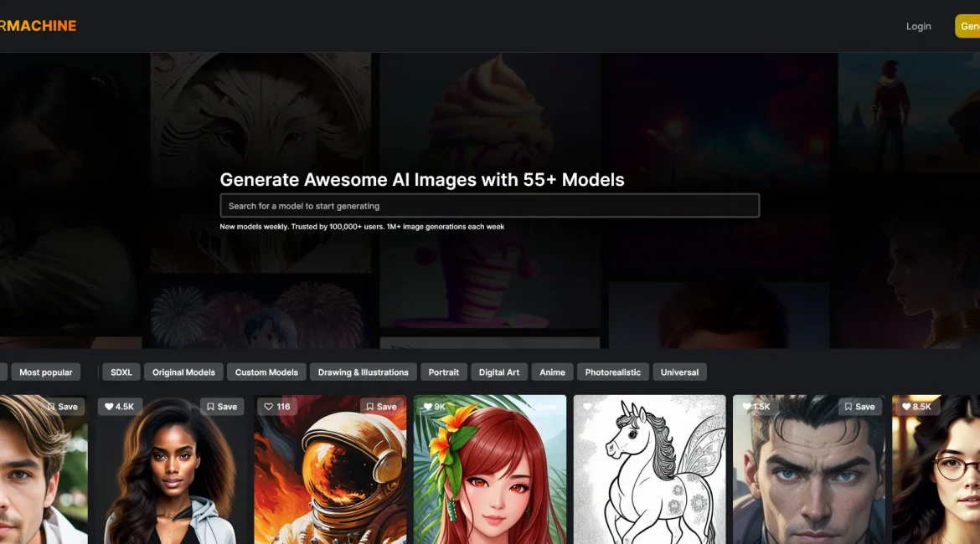Like the astronaut image with 116 hearts
This screenshot has height=544, width=980.
pyautogui.click(x=277, y=407)
